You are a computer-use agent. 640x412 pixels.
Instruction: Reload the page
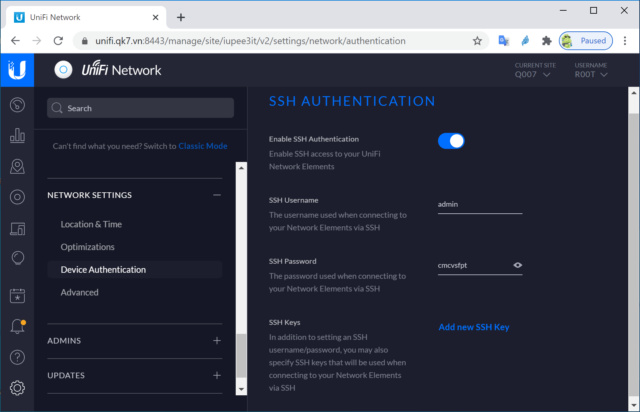58,41
